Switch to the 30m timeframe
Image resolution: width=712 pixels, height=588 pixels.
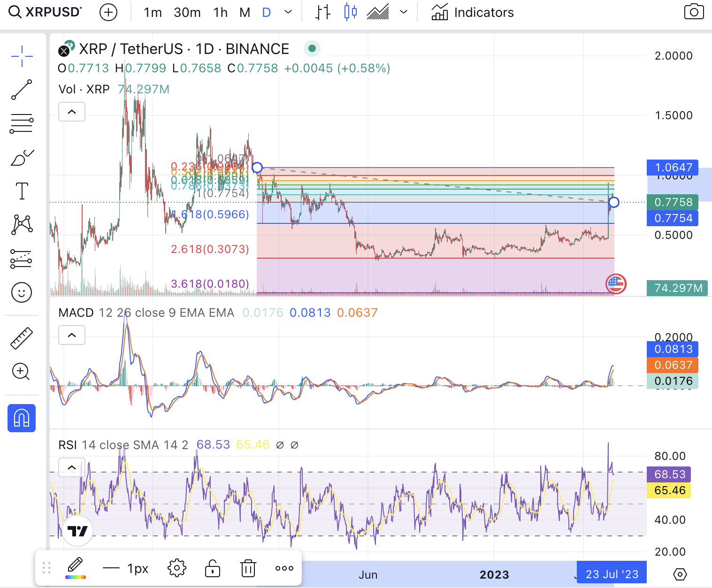pyautogui.click(x=187, y=13)
